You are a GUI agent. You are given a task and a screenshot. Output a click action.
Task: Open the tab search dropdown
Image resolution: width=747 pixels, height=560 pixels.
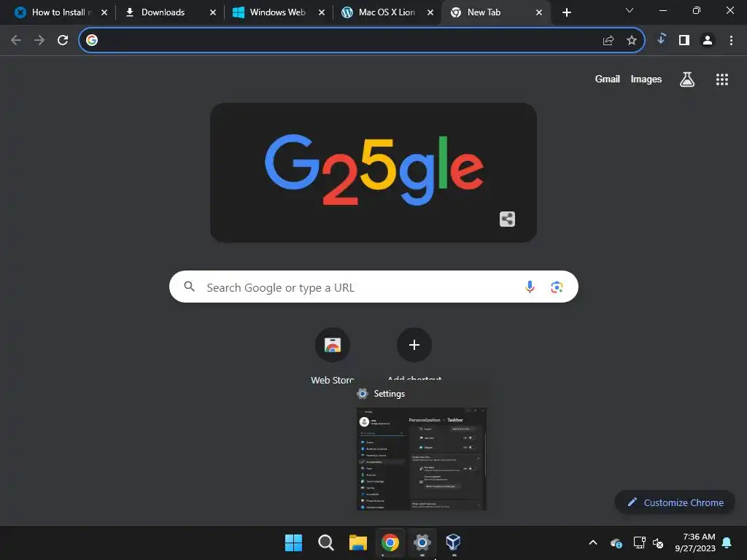point(630,10)
